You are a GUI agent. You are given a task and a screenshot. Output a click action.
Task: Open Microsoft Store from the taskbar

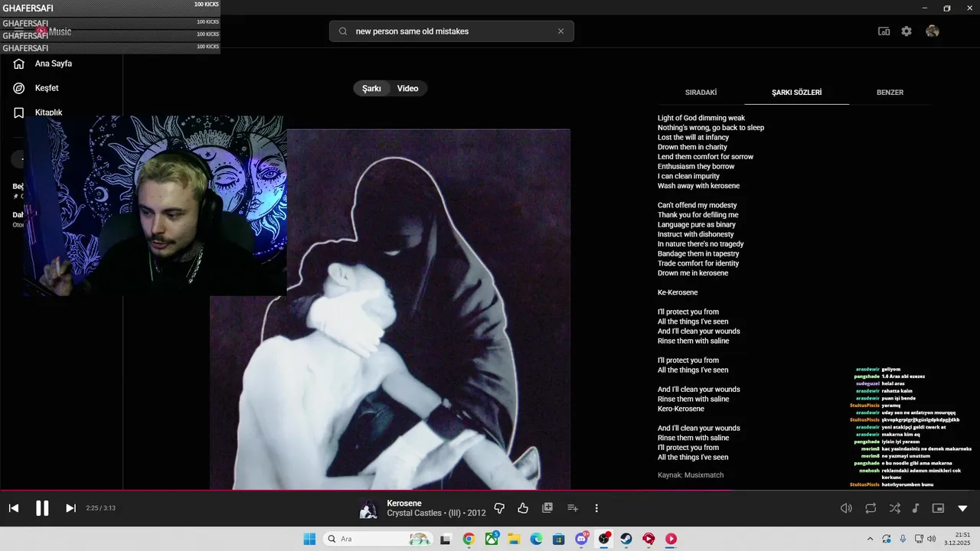[x=559, y=539]
